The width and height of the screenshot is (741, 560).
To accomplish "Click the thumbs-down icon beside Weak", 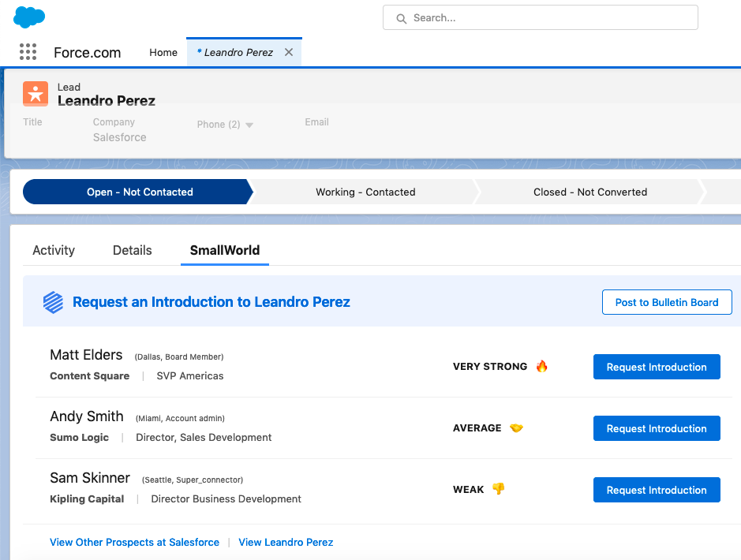I will [x=498, y=489].
